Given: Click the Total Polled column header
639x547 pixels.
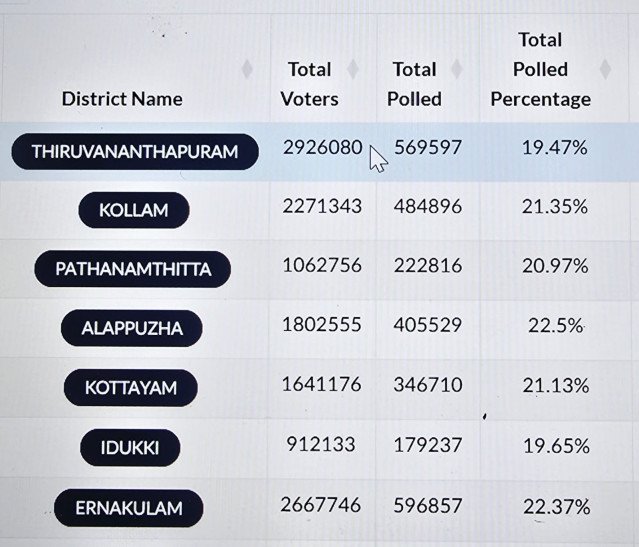Looking at the screenshot, I should click(414, 84).
